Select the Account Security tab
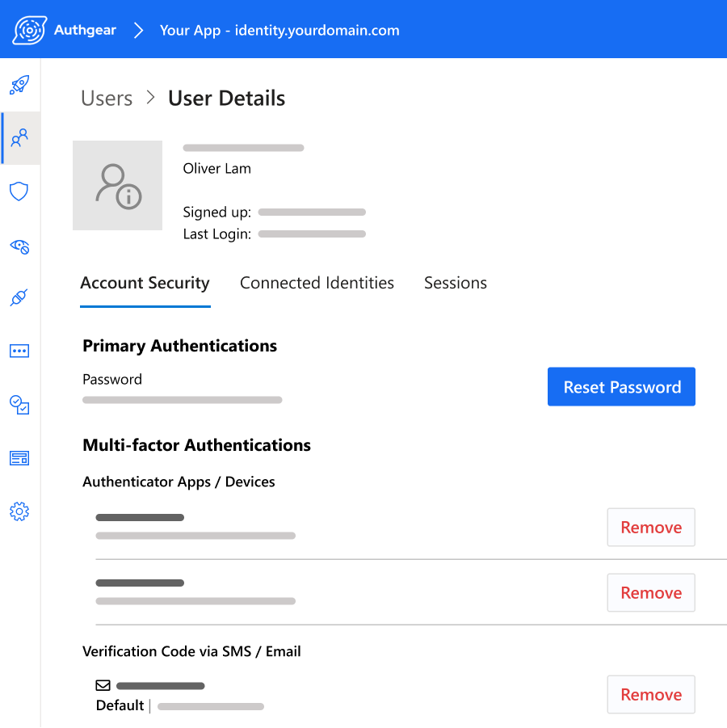This screenshot has height=728, width=727. click(145, 283)
